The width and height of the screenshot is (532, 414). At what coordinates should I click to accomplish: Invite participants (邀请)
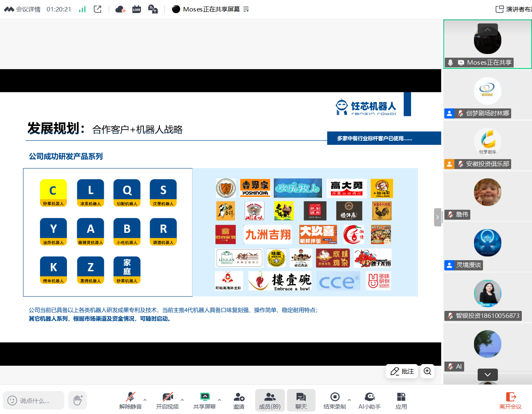point(239,400)
